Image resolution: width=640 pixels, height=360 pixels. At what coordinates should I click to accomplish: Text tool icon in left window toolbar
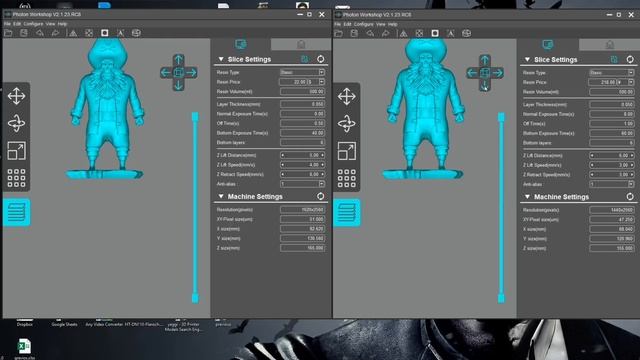pos(120,33)
